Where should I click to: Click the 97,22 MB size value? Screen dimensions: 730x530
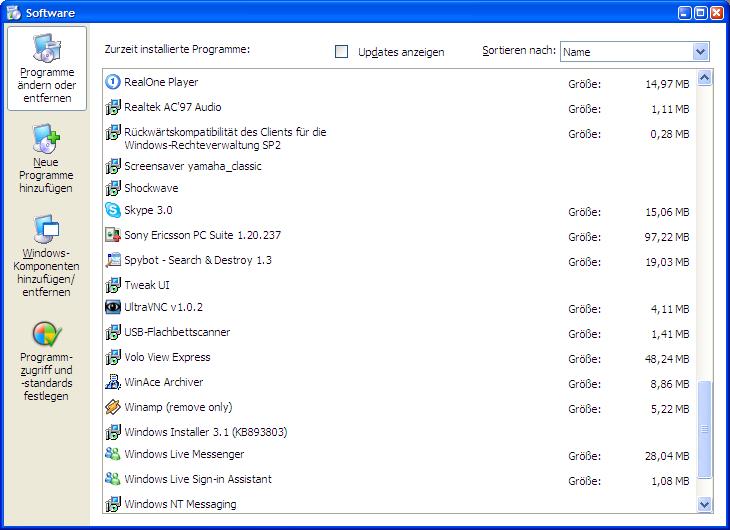tap(667, 237)
